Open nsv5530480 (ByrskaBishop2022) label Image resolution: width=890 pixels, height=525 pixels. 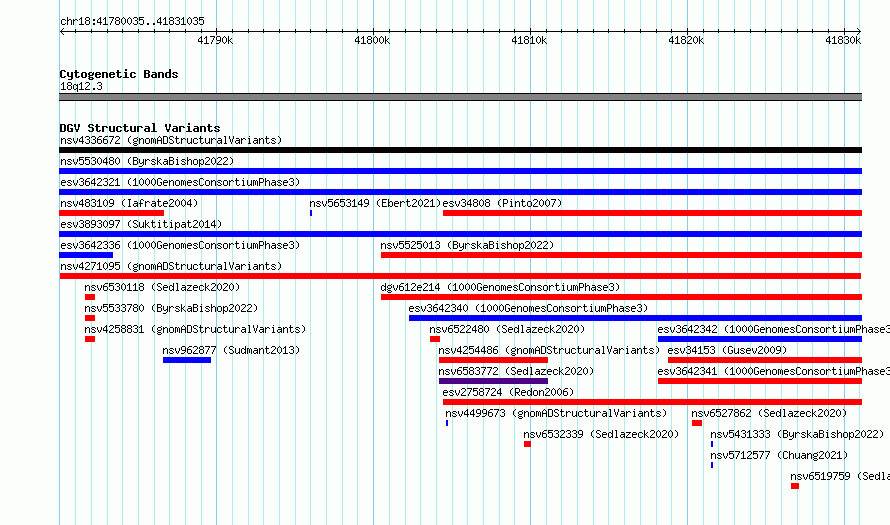coord(147,161)
